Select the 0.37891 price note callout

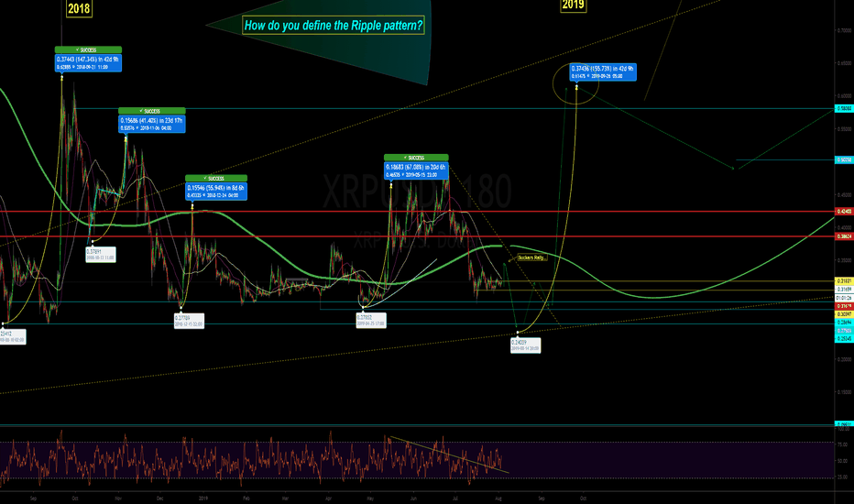pos(101,255)
